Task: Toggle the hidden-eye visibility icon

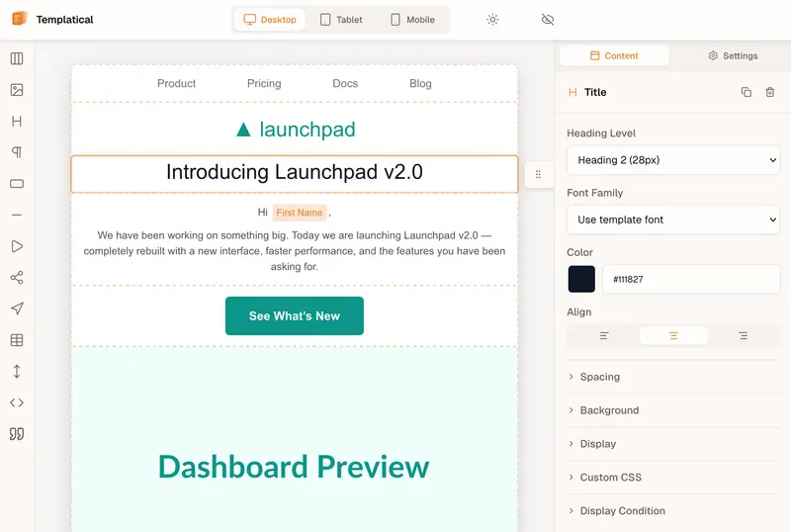Action: pos(548,20)
